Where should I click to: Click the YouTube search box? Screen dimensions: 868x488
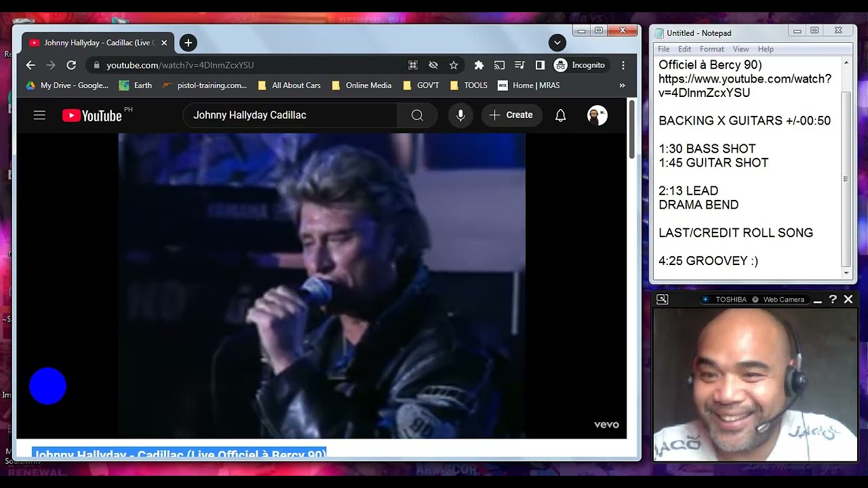click(x=290, y=115)
